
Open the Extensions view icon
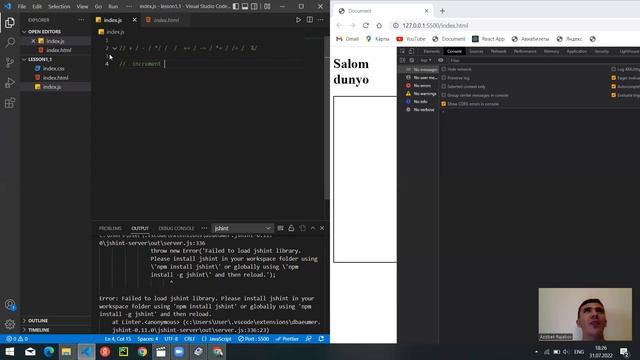pyautogui.click(x=10, y=102)
